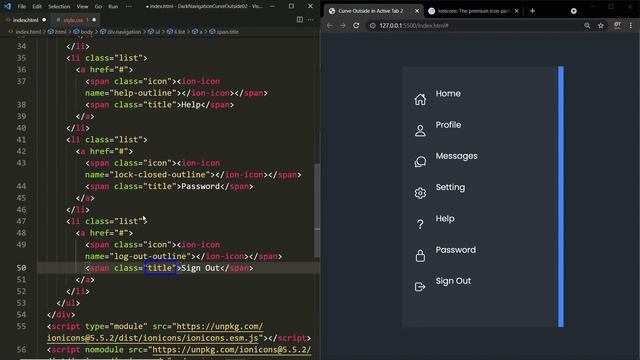Open the View menu in VS Code
This screenshot has height=360, width=640.
(x=82, y=7)
